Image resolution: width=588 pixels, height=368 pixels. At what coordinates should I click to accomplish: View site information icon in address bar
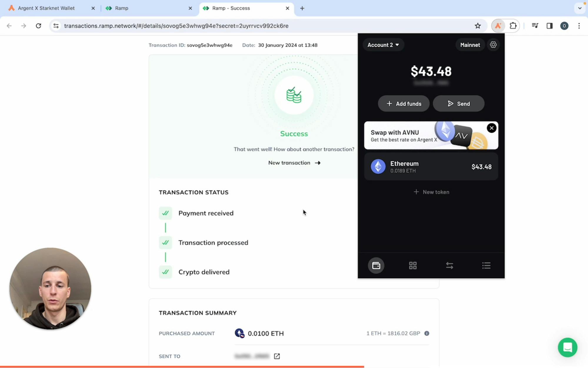tap(56, 26)
